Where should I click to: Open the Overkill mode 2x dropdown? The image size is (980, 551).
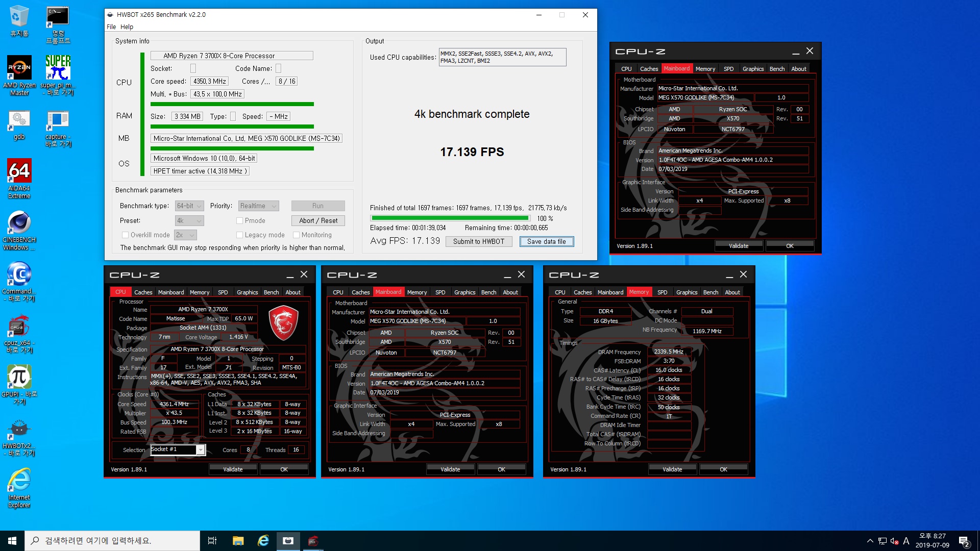(x=186, y=235)
